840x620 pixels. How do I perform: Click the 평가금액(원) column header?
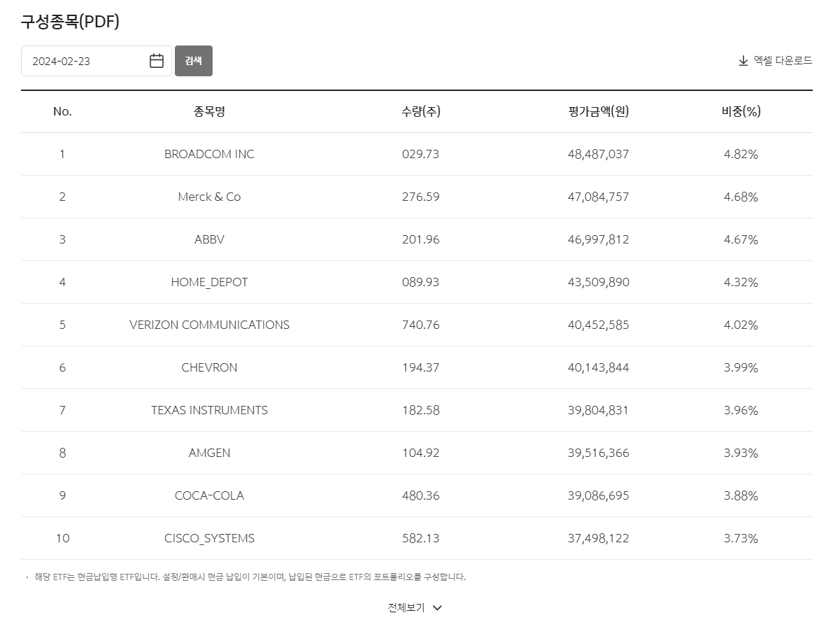pos(599,111)
